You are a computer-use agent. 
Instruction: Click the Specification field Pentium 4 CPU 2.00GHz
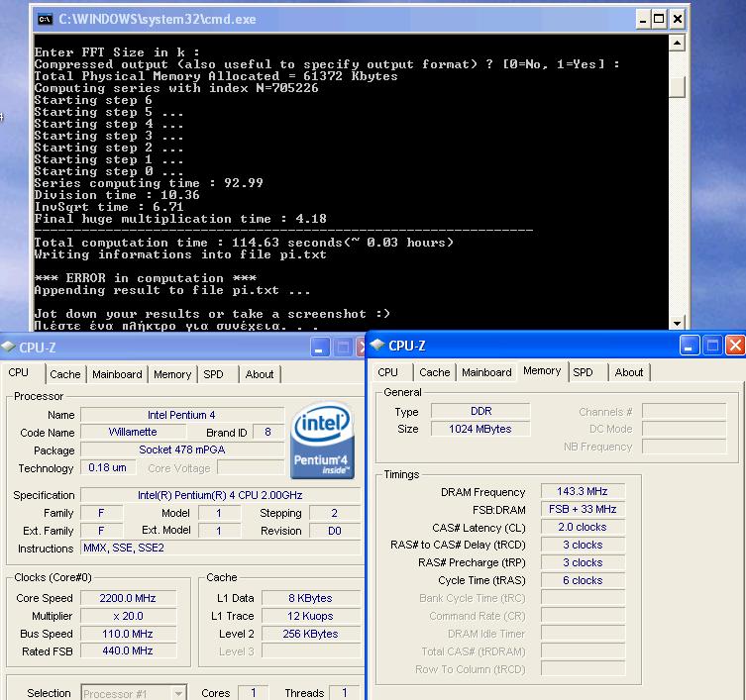pyautogui.click(x=220, y=495)
